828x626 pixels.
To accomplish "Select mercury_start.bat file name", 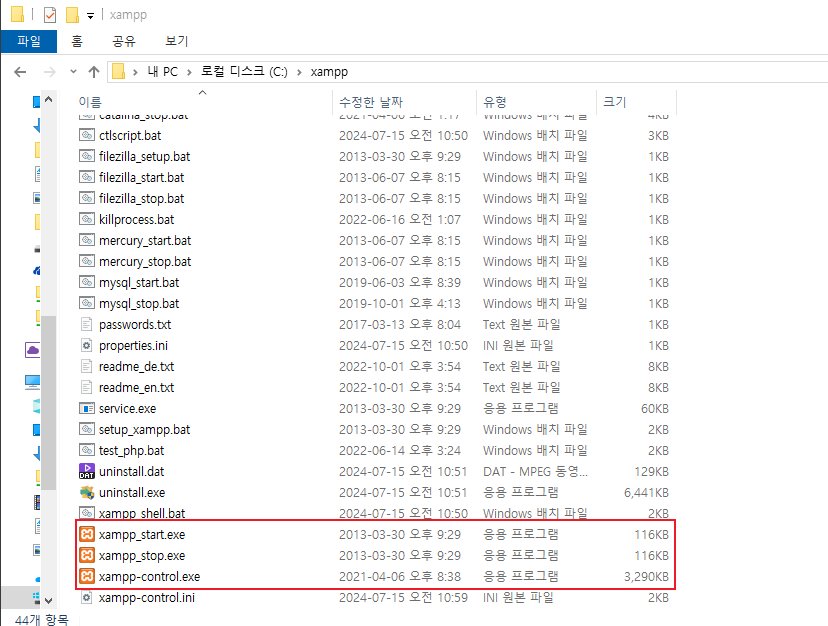I will [x=145, y=240].
